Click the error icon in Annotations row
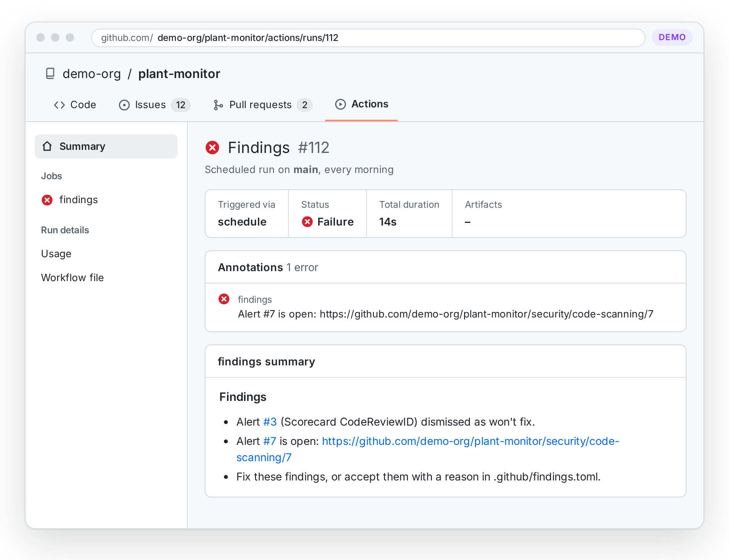This screenshot has height=560, width=729. (x=224, y=299)
